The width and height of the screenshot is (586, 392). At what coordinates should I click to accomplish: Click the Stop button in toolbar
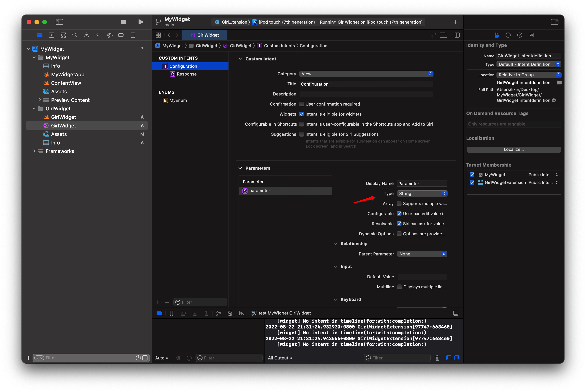[123, 22]
